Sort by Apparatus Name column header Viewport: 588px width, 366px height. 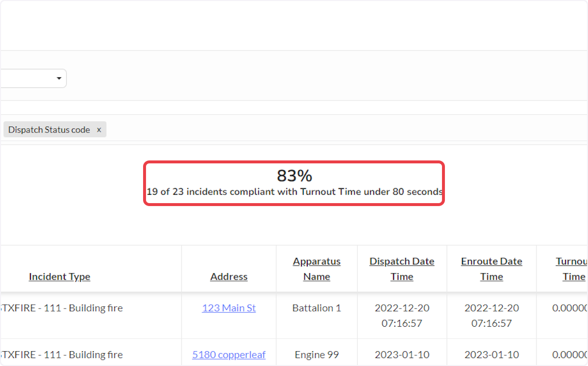[317, 269]
